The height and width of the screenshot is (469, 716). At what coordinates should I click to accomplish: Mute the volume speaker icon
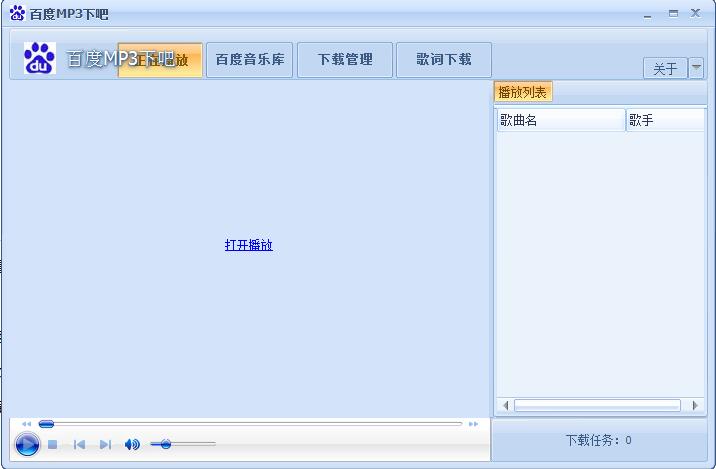[x=132, y=444]
